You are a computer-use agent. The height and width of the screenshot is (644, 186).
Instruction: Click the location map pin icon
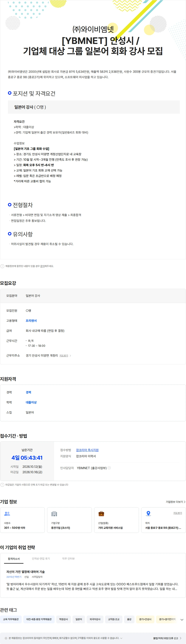click(148, 513)
